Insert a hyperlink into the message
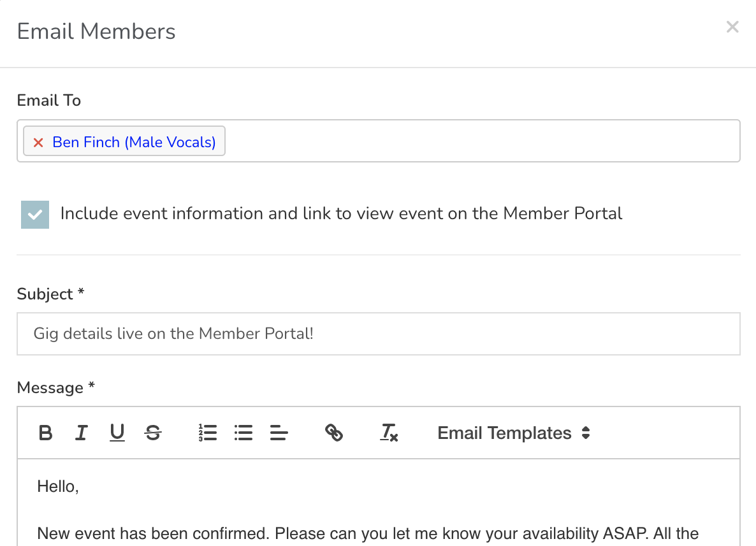 [x=334, y=433]
